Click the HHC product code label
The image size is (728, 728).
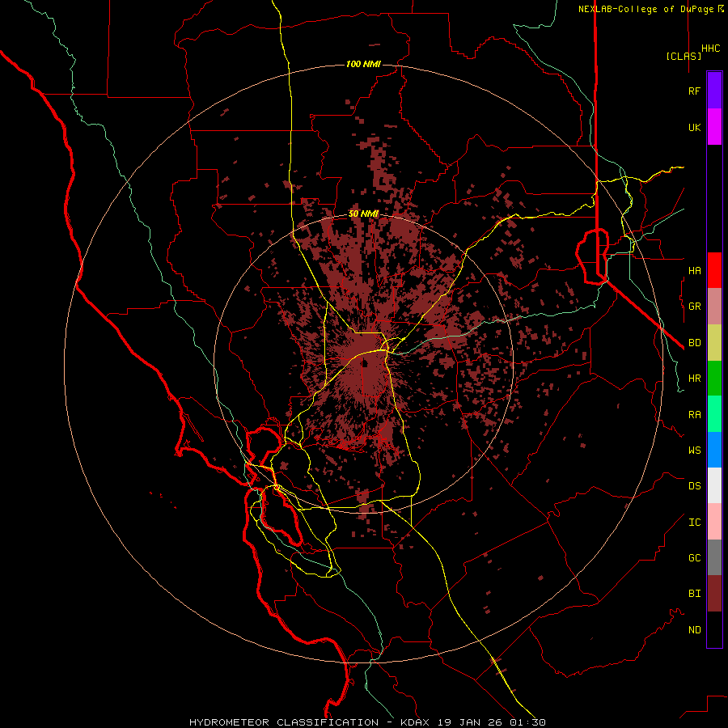pos(710,49)
